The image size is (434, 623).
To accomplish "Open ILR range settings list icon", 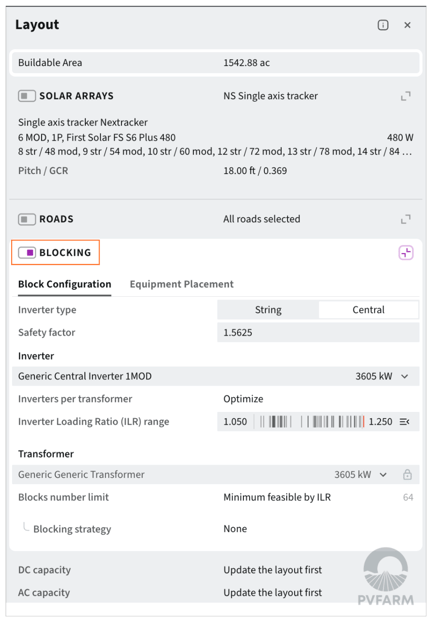I will click(x=405, y=422).
